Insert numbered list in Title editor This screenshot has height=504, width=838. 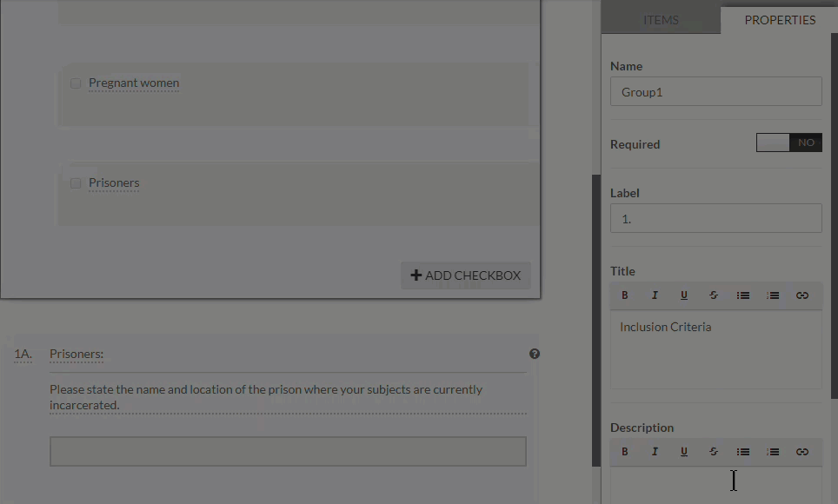coord(773,295)
